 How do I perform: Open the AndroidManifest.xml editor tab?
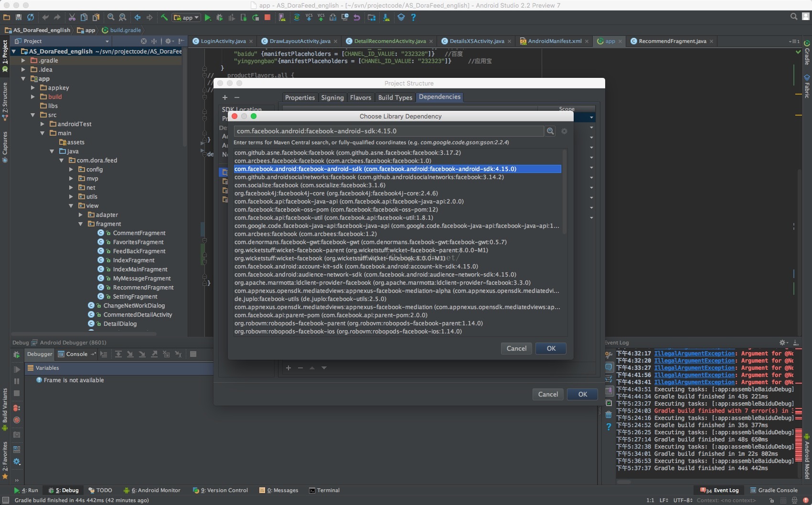click(554, 41)
